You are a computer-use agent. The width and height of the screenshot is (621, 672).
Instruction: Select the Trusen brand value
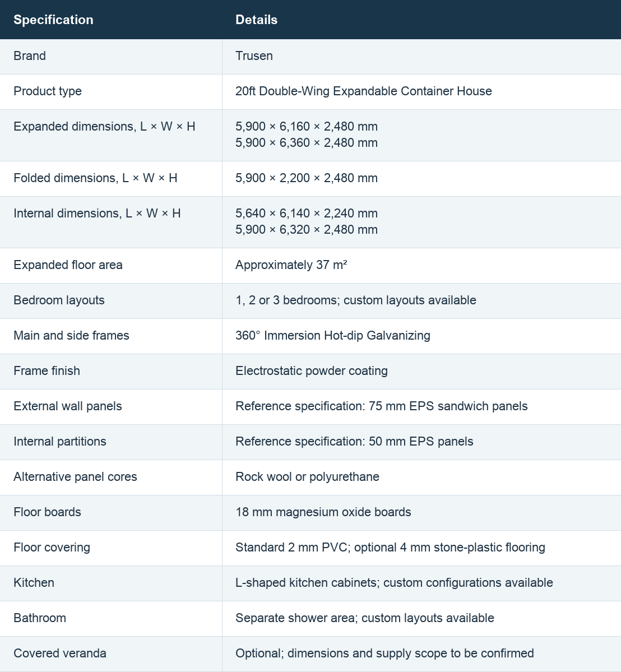click(x=254, y=55)
